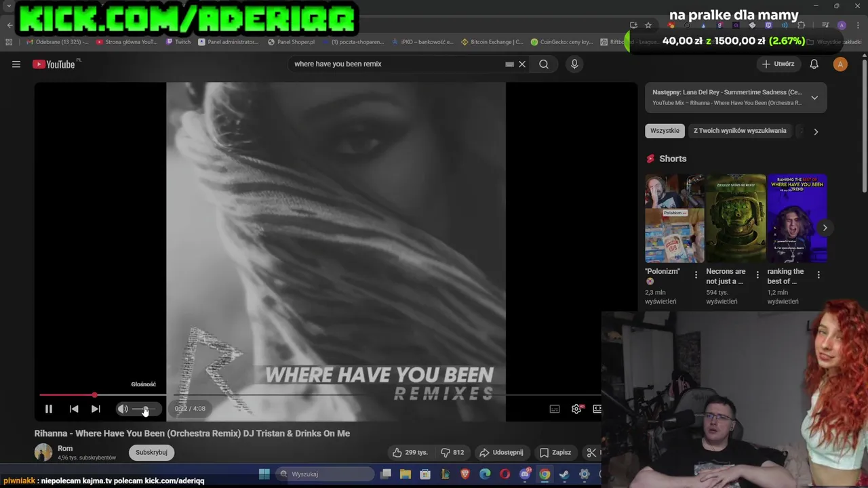
Task: Pause the video
Action: [49, 409]
